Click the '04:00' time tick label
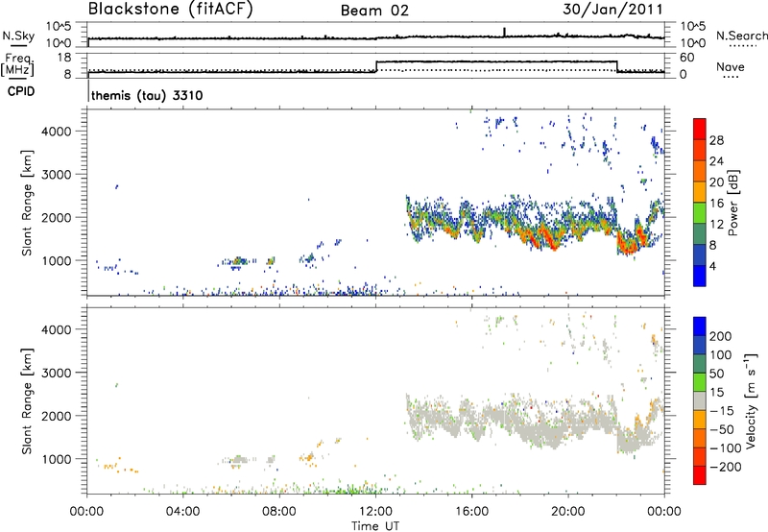The width and height of the screenshot is (768, 532). [182, 512]
